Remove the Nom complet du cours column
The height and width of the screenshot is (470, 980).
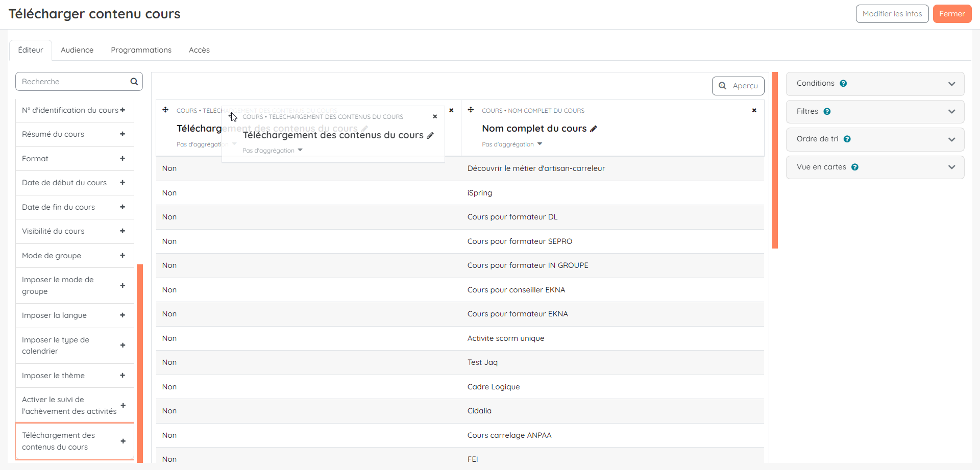pyautogui.click(x=754, y=111)
